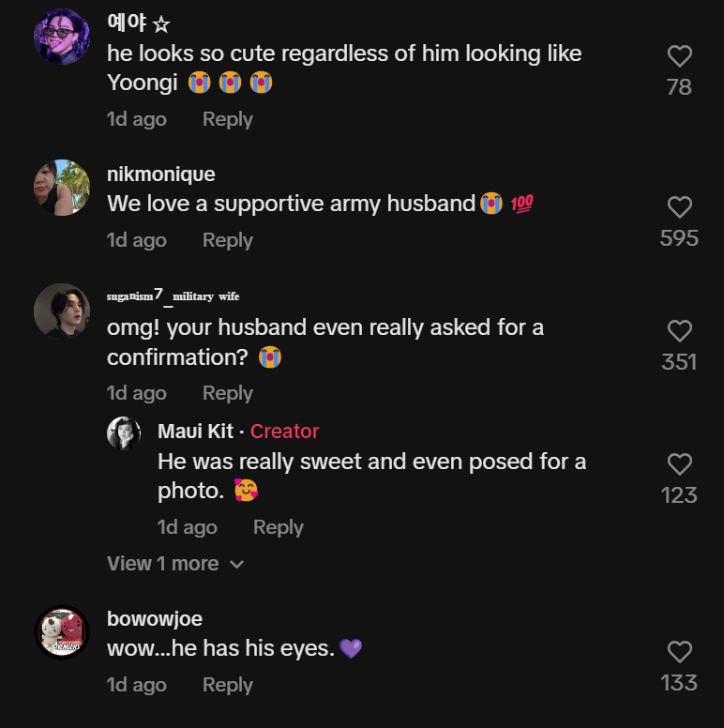Viewport: 724px width, 728px height.
Task: Open the bowowjoe username link
Action: tap(155, 619)
